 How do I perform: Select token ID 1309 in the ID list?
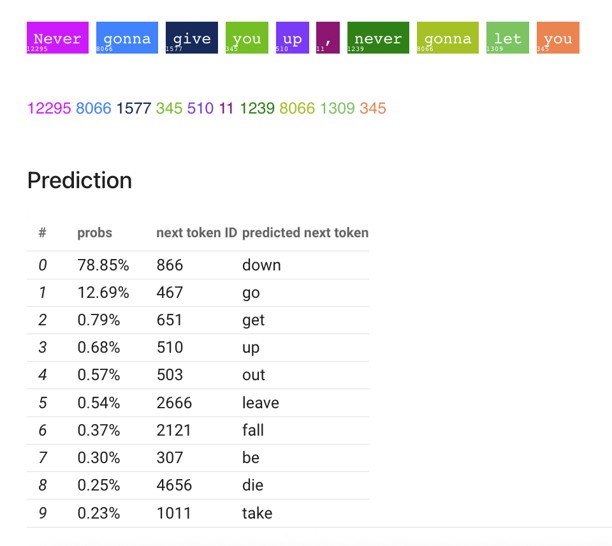pyautogui.click(x=337, y=108)
